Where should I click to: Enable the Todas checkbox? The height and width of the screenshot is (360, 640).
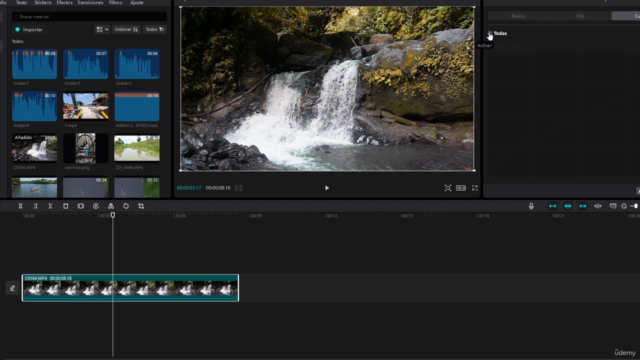(x=490, y=33)
